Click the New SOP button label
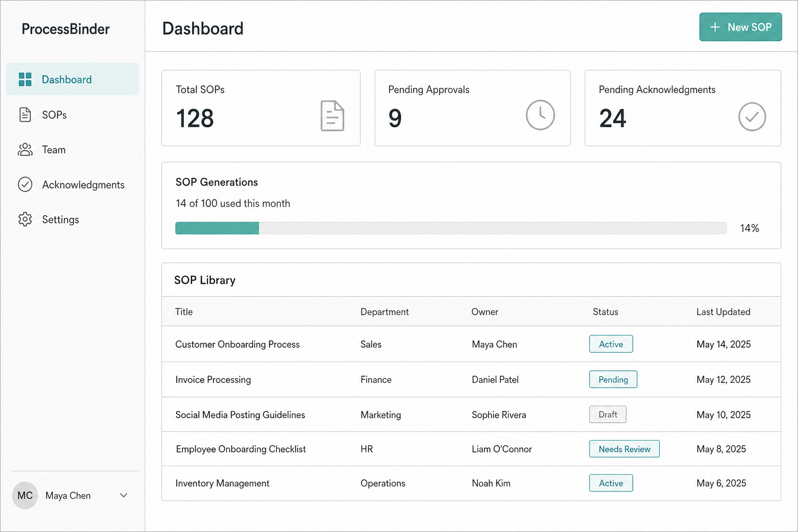The width and height of the screenshot is (798, 532). click(x=749, y=27)
